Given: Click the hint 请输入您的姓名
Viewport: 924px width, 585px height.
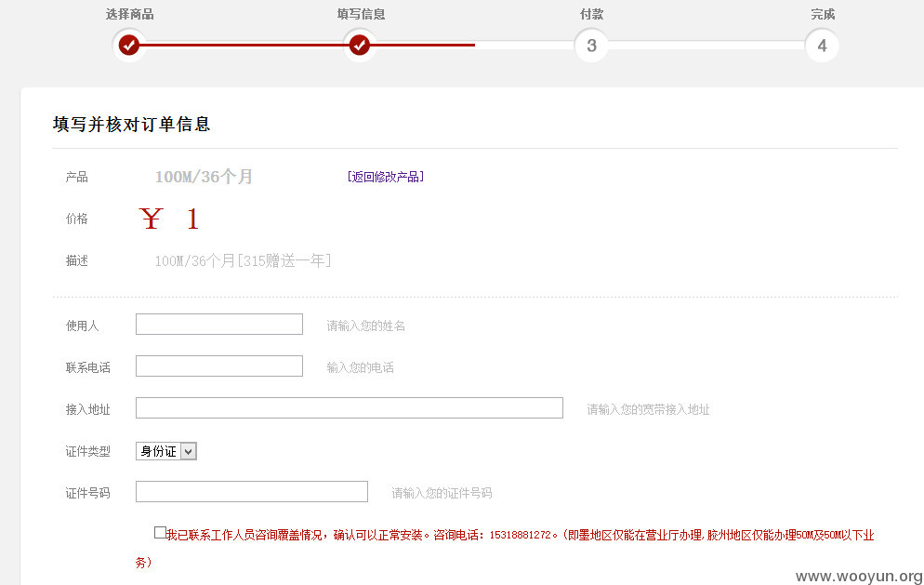Looking at the screenshot, I should (x=366, y=326).
